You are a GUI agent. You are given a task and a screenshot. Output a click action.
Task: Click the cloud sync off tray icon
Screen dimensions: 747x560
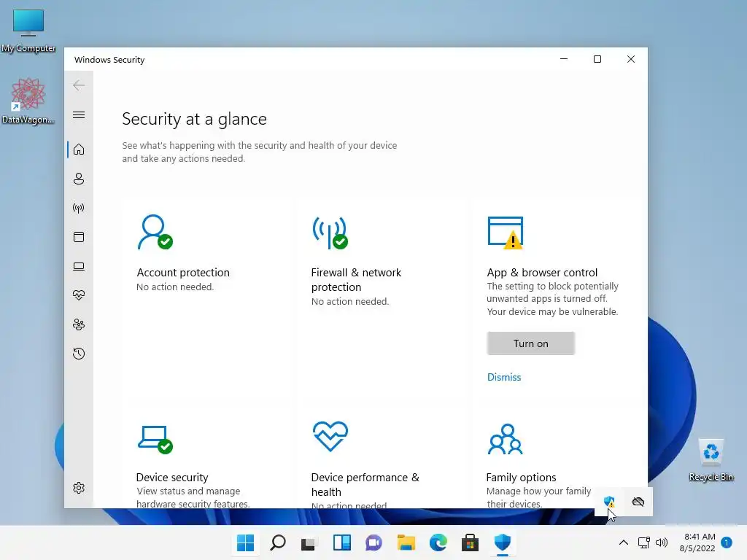[638, 502]
